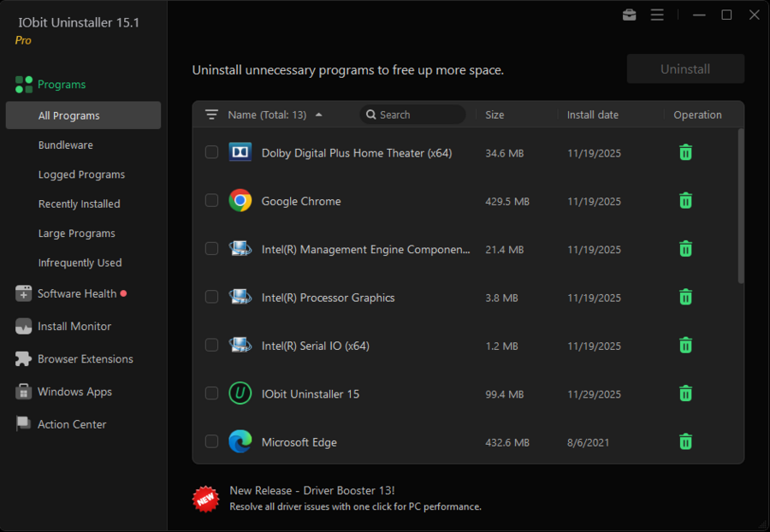Select the checkbox for IObit Uninstaller 15

(x=211, y=393)
